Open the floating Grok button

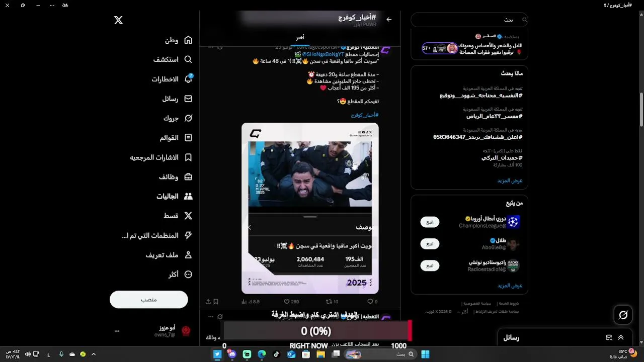623,315
